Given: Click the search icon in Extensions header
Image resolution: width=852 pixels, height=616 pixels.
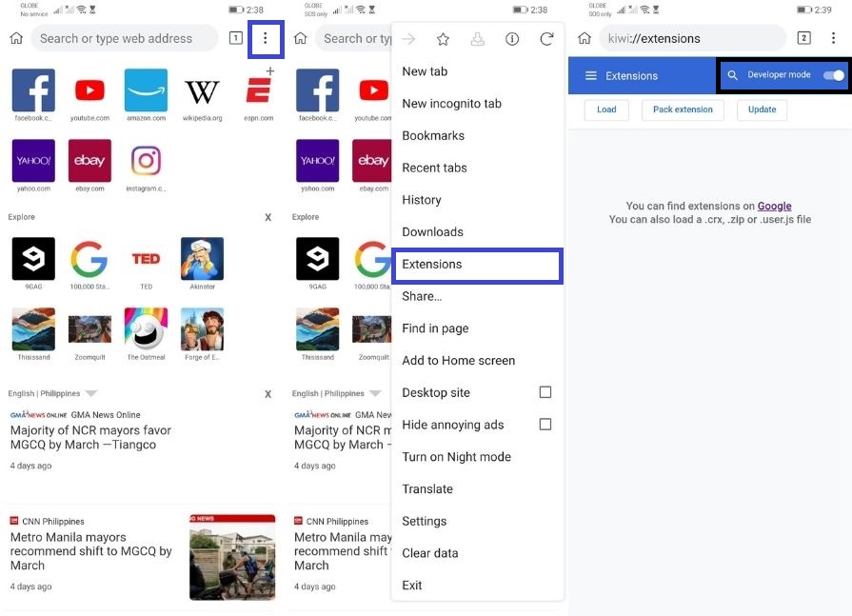Looking at the screenshot, I should tap(732, 75).
